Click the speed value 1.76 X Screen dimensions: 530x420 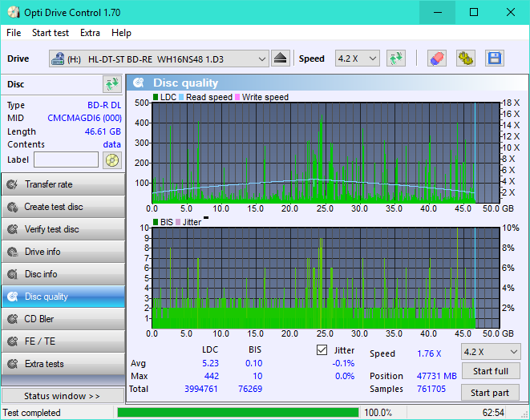(x=429, y=353)
